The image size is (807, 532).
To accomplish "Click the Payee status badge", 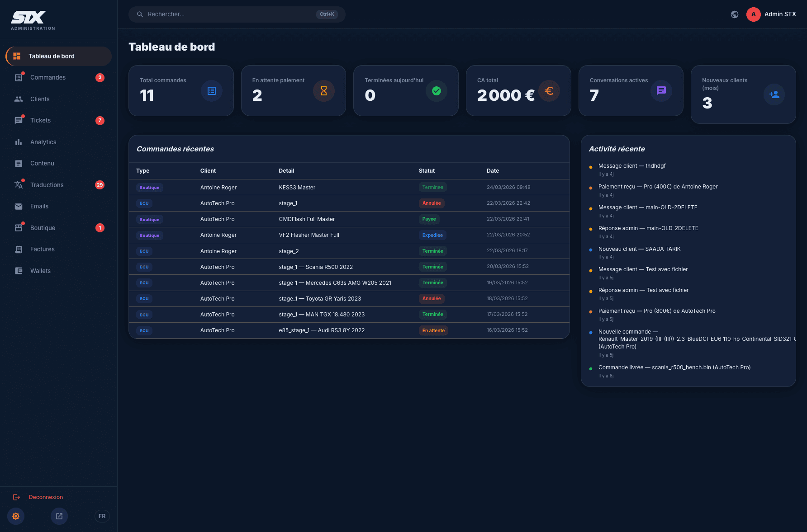I will pos(429,219).
